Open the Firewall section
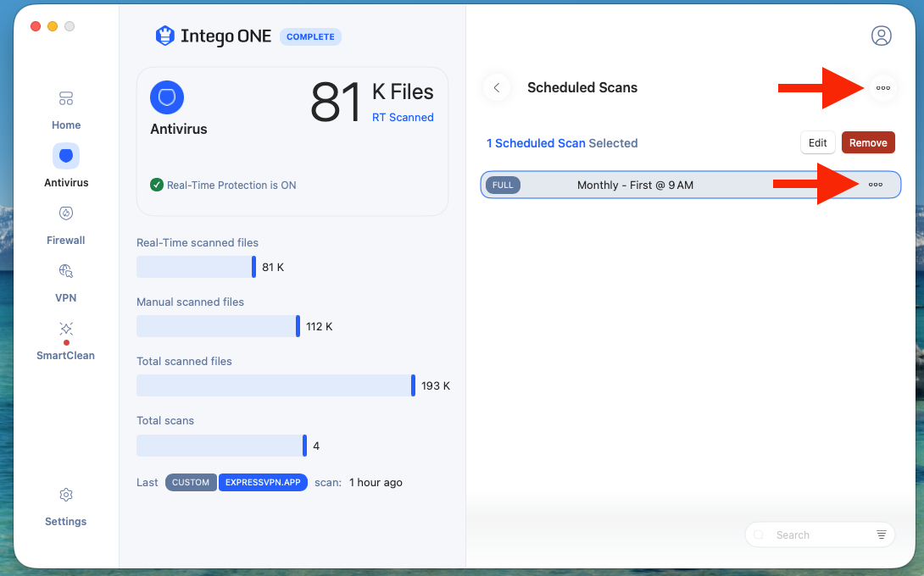This screenshot has height=576, width=924. [x=66, y=226]
